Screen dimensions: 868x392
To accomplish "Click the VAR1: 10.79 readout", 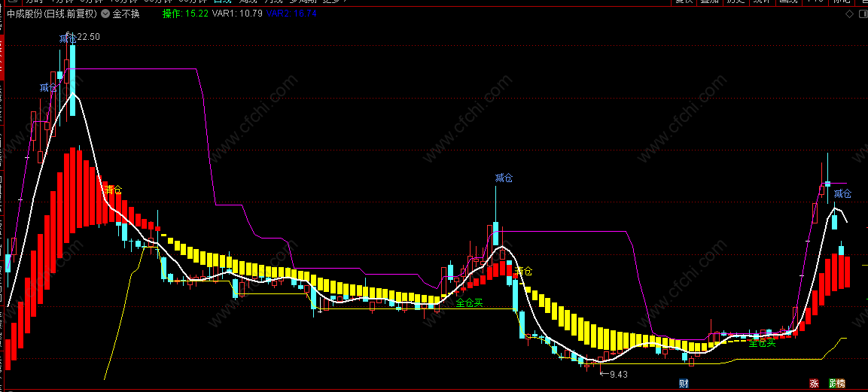I will click(x=237, y=14).
